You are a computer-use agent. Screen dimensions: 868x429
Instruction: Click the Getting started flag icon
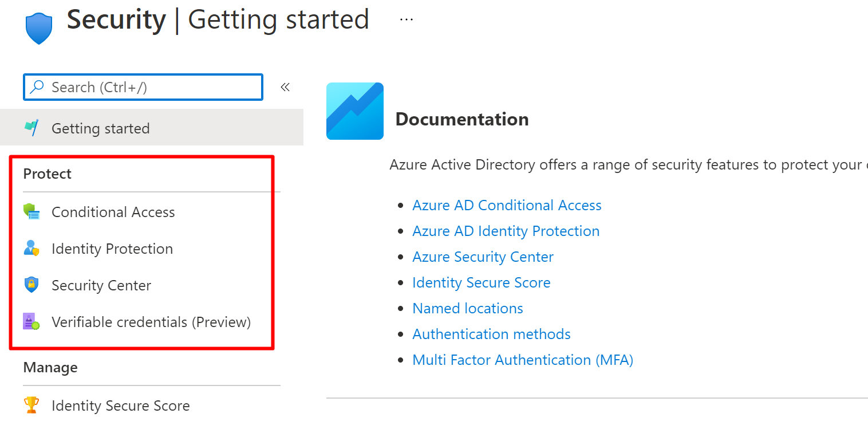31,128
